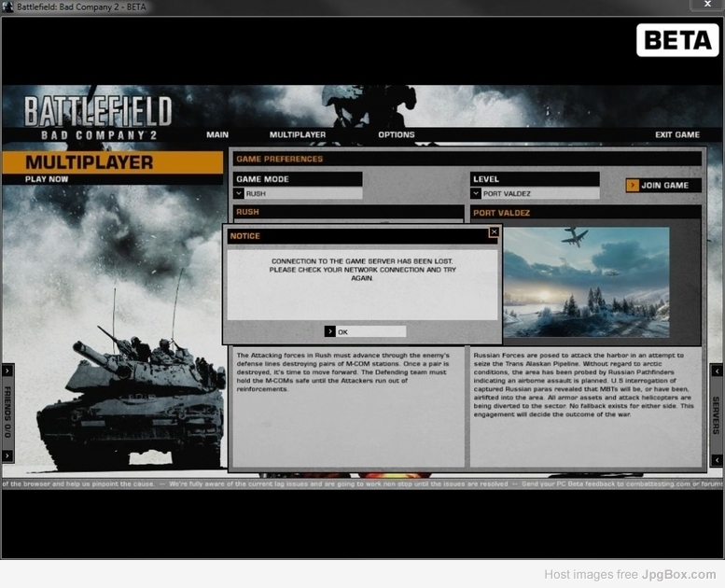Click the connection lost message text
The width and height of the screenshot is (725, 588).
click(362, 270)
